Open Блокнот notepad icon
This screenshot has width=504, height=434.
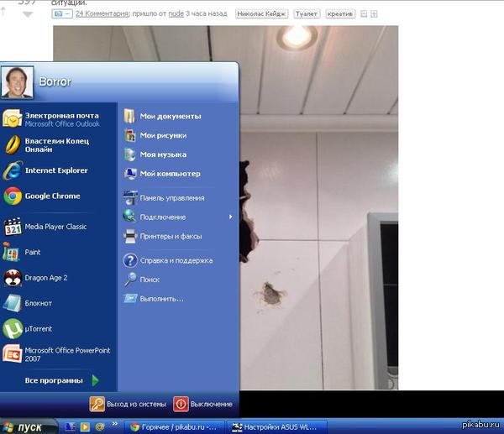(13, 303)
